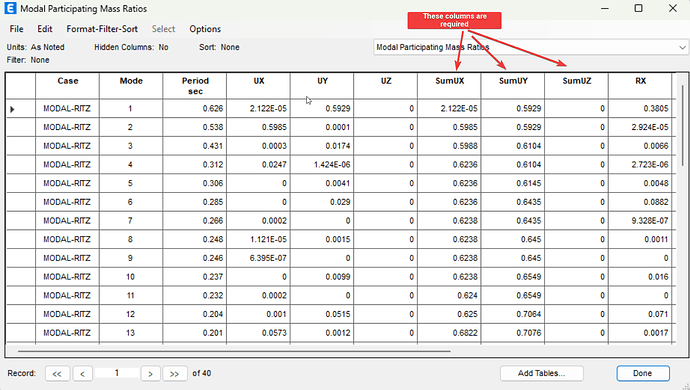Select the UZ column header
Viewport: 690px width, 390px height.
coord(386,86)
